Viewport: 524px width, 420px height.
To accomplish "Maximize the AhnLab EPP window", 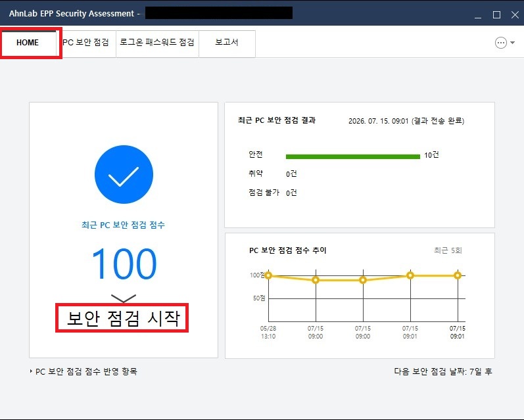I will tap(496, 15).
